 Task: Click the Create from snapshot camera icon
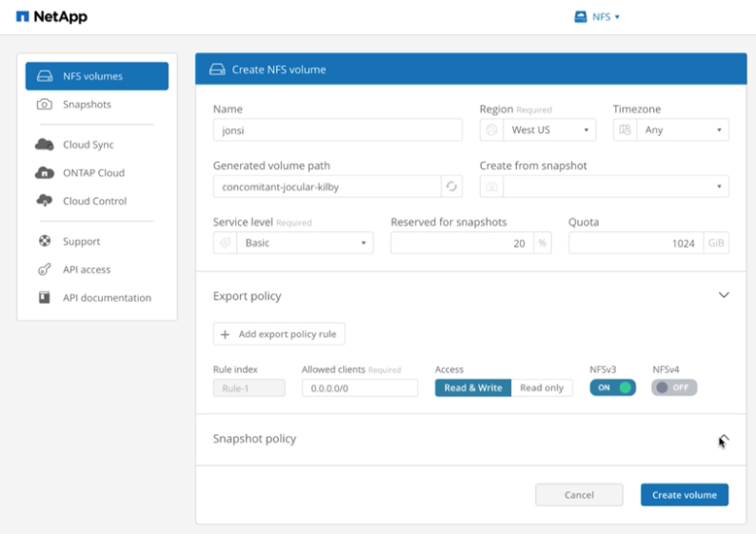492,186
